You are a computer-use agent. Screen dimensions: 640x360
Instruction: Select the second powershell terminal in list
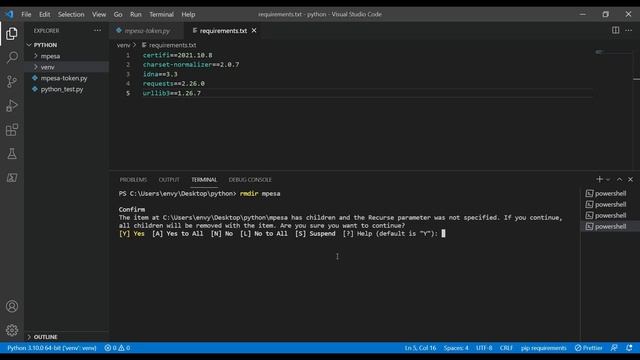click(x=609, y=204)
